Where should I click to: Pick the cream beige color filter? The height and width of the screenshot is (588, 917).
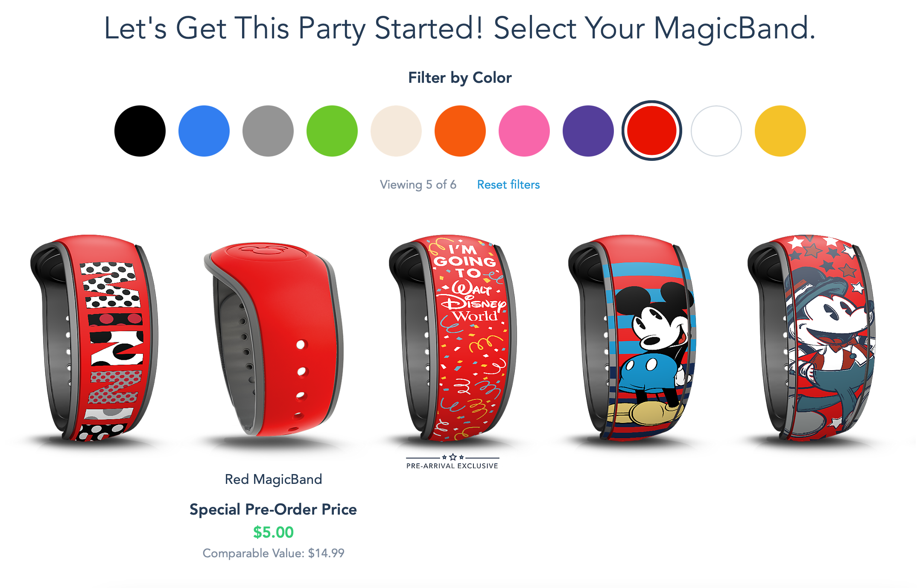396,131
